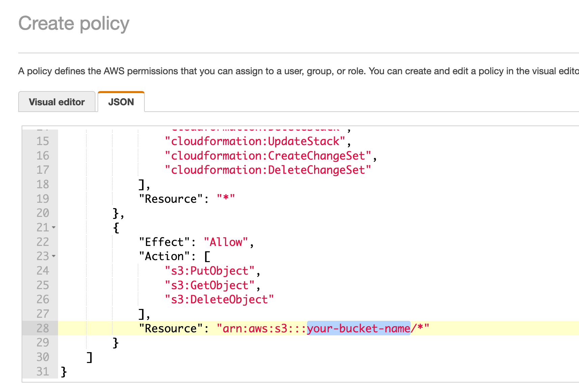The width and height of the screenshot is (579, 392).
Task: Switch to the Visual editor tab
Action: click(57, 102)
